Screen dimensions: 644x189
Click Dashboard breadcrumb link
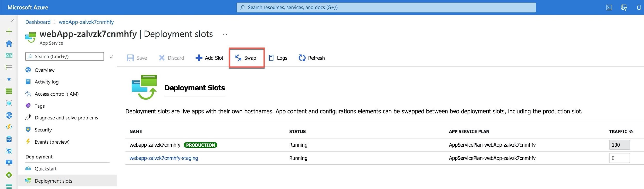click(38, 22)
